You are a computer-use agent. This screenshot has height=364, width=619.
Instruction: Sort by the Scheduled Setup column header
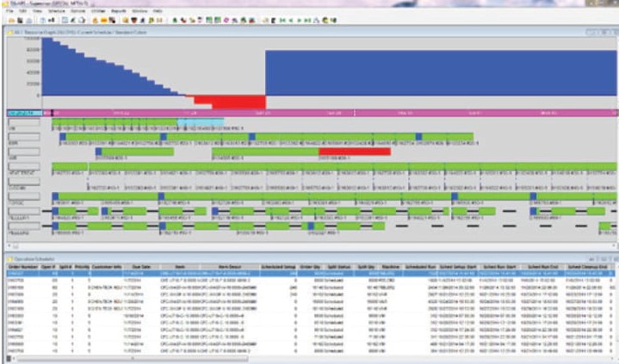pos(278,267)
